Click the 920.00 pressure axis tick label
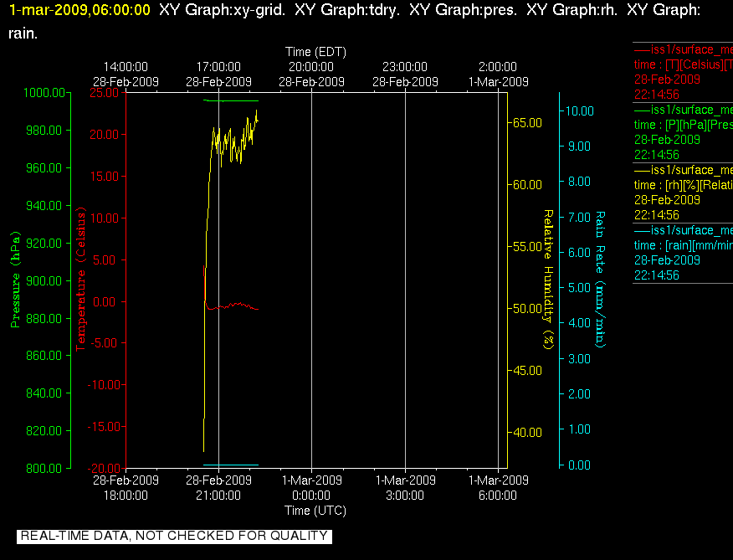This screenshot has width=733, height=560. point(44,244)
